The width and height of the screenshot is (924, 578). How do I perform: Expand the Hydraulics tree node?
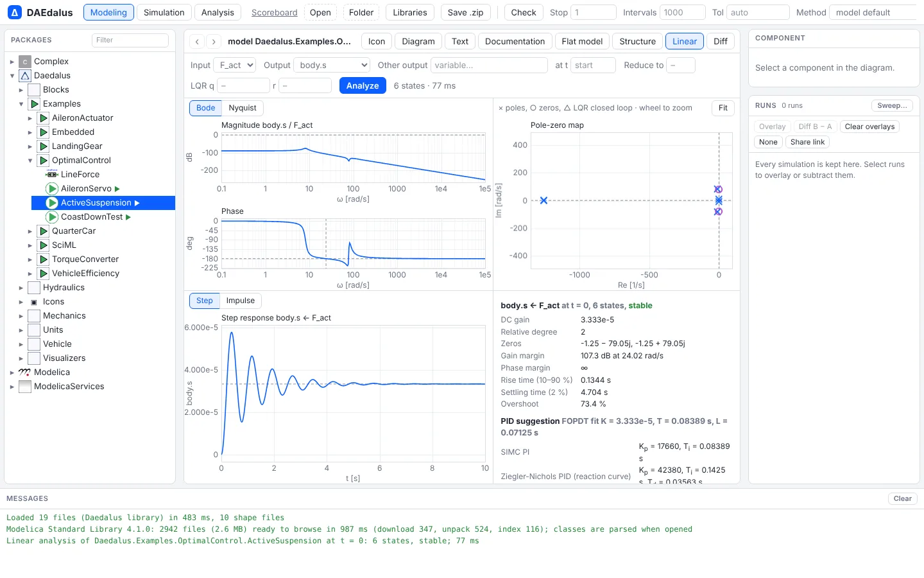point(21,288)
